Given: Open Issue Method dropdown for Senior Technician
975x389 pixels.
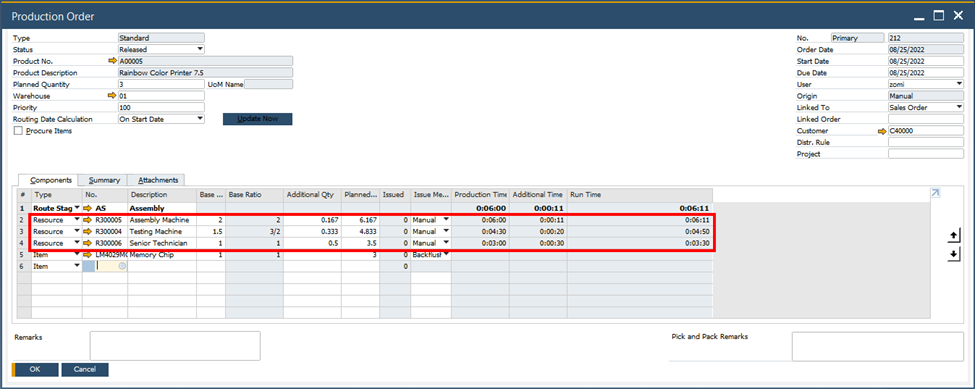Looking at the screenshot, I should point(446,243).
